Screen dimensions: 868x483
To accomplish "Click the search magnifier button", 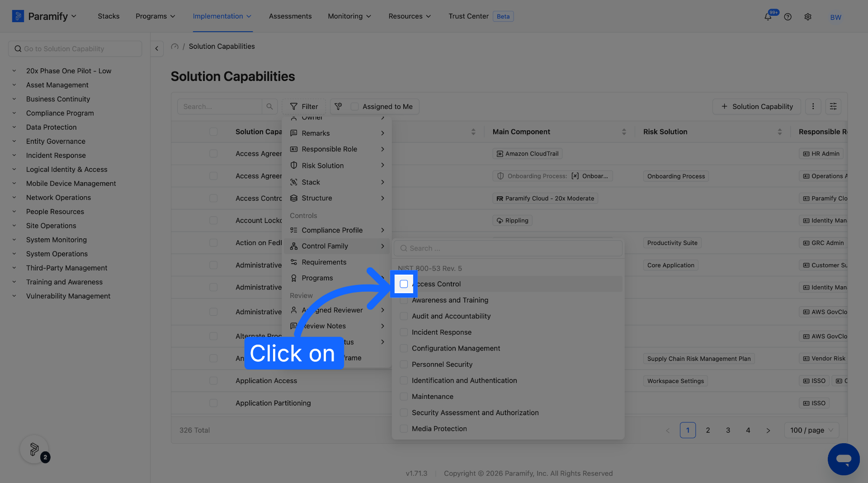I will (x=269, y=106).
